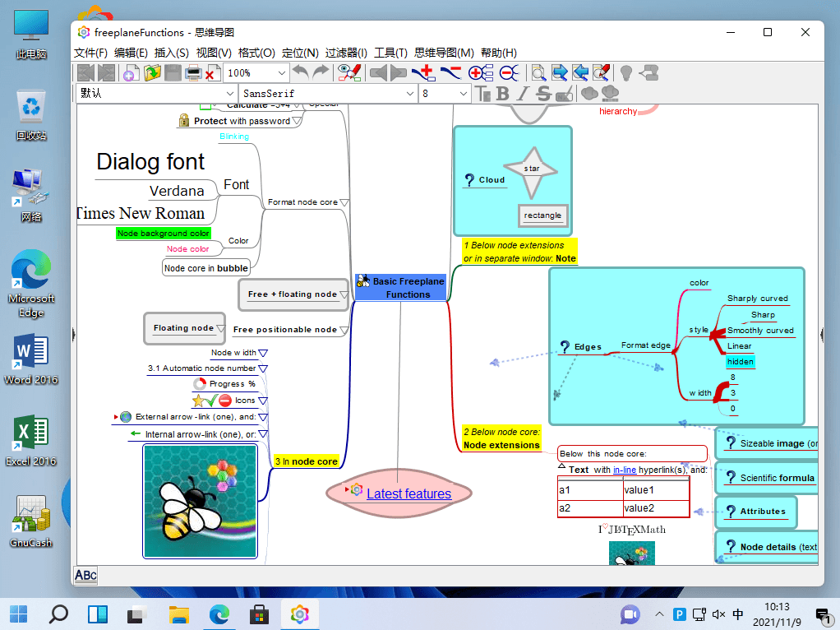This screenshot has width=840, height=630.
Task: Toggle the cloud on selected node
Action: point(589,94)
